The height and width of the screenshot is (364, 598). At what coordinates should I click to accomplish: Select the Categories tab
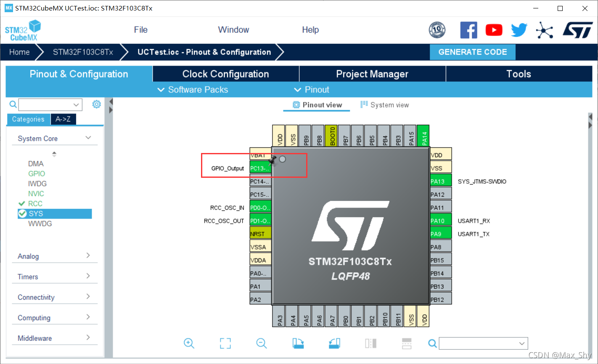coord(28,119)
